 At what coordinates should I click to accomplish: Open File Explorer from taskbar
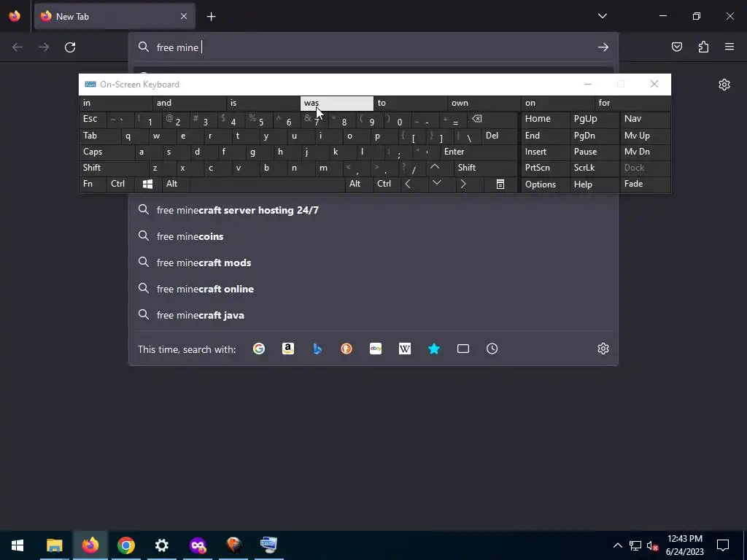tap(54, 545)
